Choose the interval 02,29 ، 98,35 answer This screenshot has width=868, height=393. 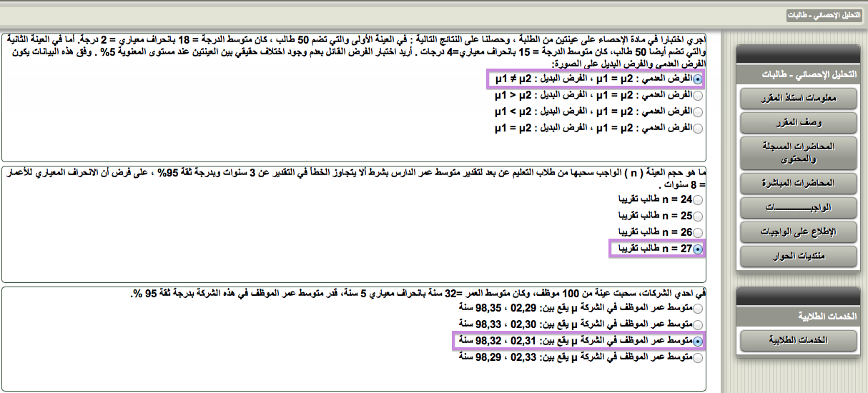[x=698, y=308]
